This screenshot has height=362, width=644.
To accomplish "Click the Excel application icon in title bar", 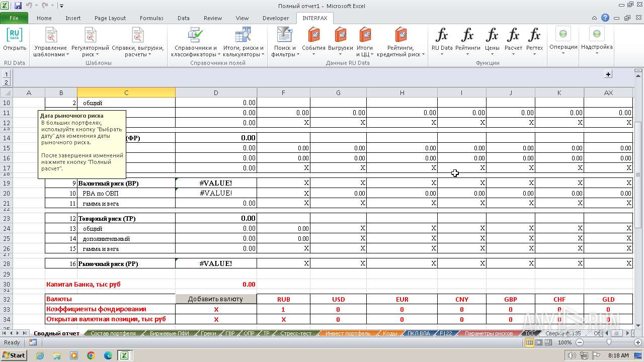I will (x=6, y=6).
